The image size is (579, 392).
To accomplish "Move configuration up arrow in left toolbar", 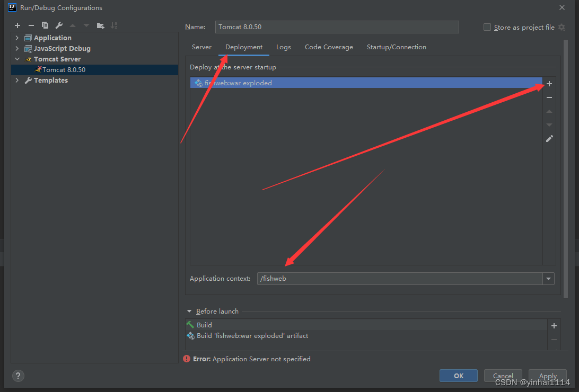I will [73, 25].
